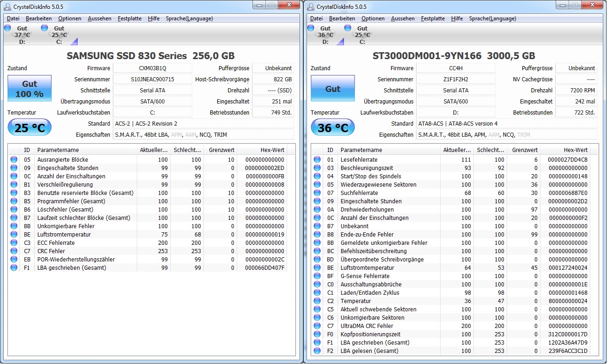Select Temperatur row in right window
The image size is (607, 364).
[451, 301]
